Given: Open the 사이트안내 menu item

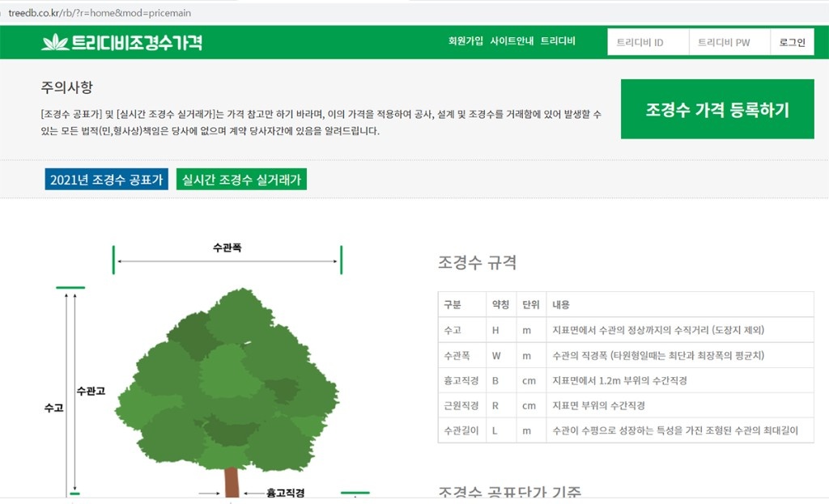Looking at the screenshot, I should click(512, 41).
